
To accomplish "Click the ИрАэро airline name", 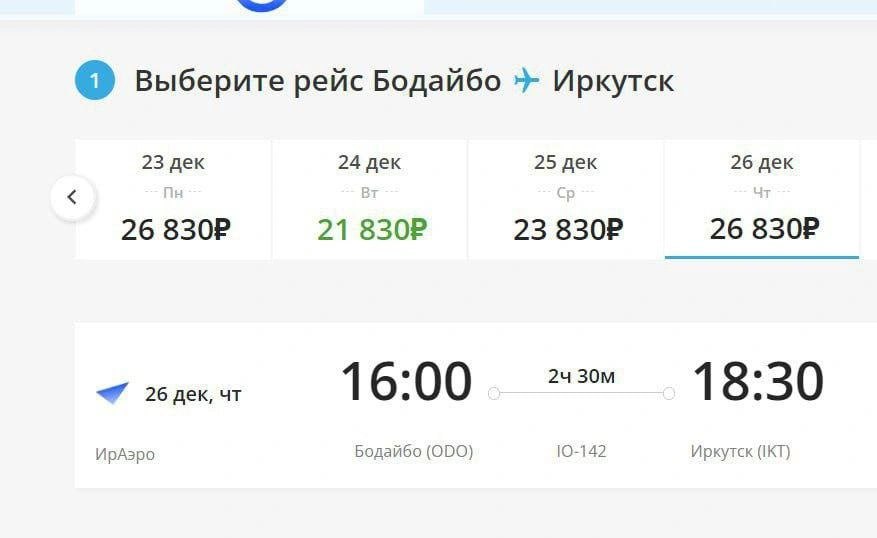I will tap(125, 455).
